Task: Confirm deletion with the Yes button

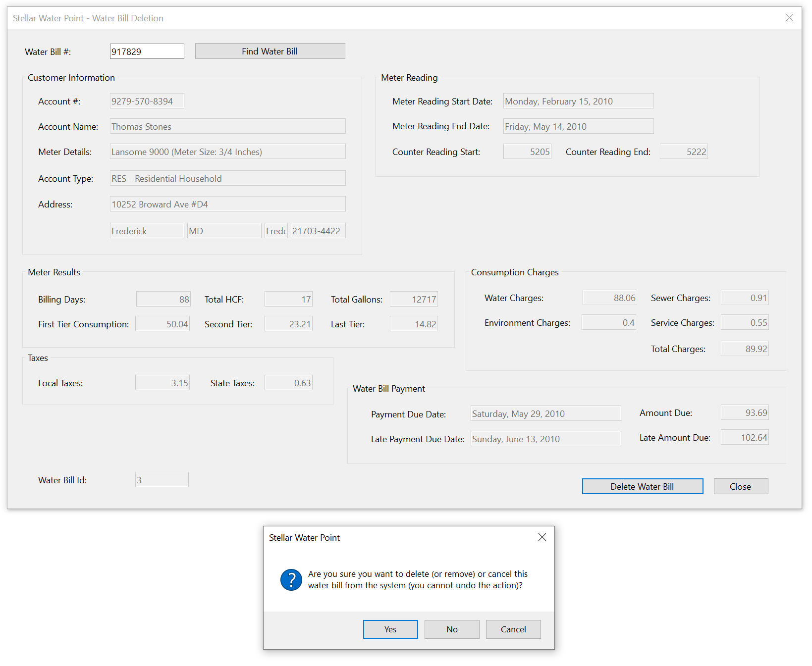Action: (390, 629)
